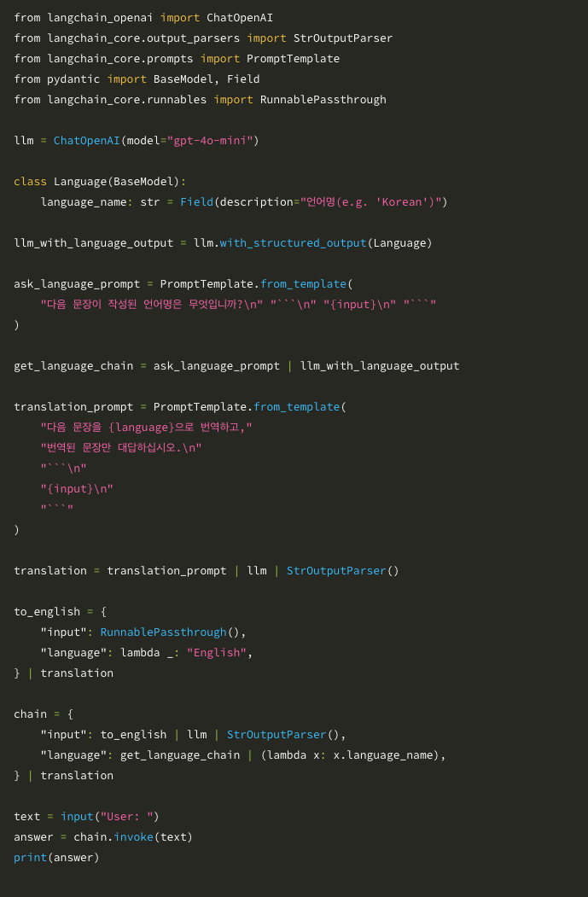This screenshot has height=897, width=588.
Task: Click the "{input}\n" line in translation_prompt
Action: pyautogui.click(x=77, y=489)
